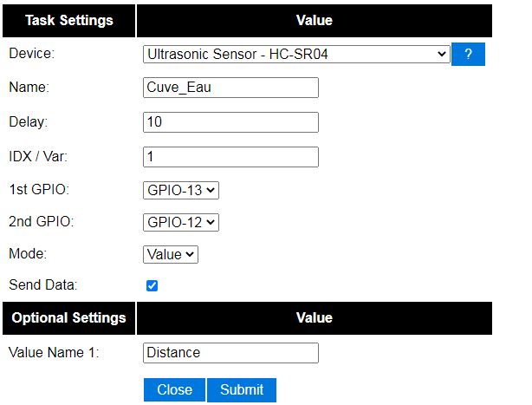Click the Name field containing Cuve_Eau
532x405 pixels.
click(x=230, y=88)
